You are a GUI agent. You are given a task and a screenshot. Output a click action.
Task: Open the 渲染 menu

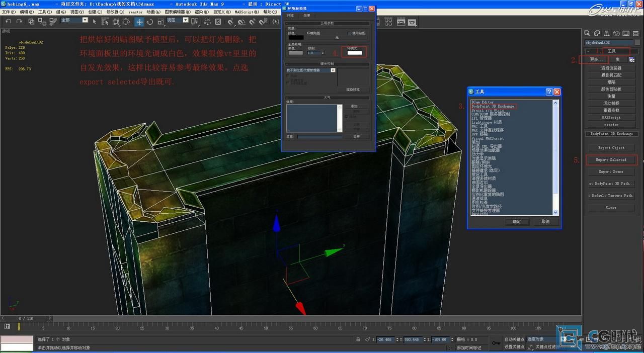pos(201,12)
